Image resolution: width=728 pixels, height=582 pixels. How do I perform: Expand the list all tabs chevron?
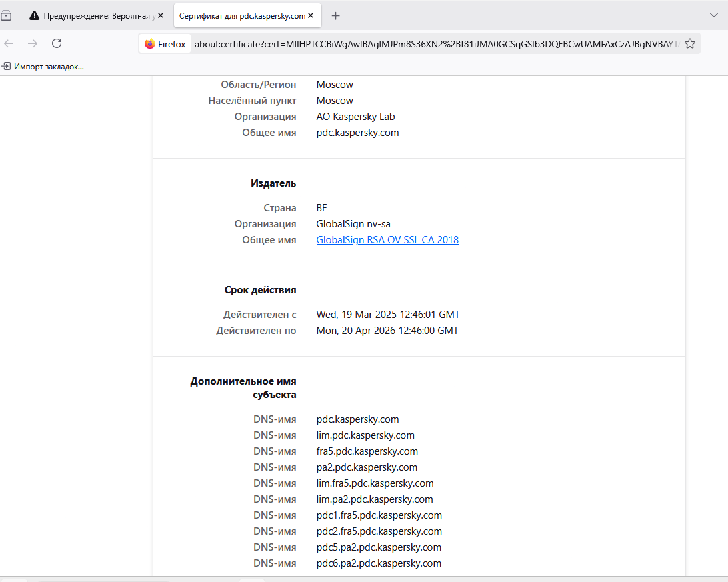pos(714,16)
